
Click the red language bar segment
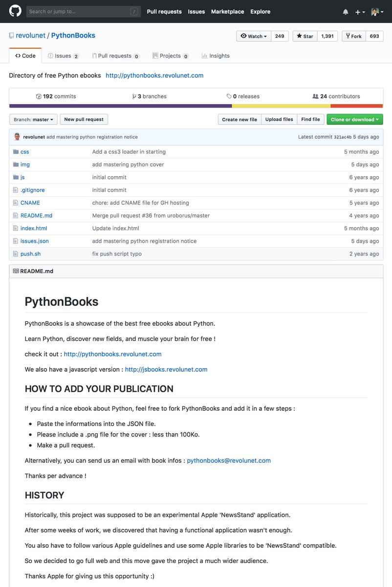click(357, 106)
